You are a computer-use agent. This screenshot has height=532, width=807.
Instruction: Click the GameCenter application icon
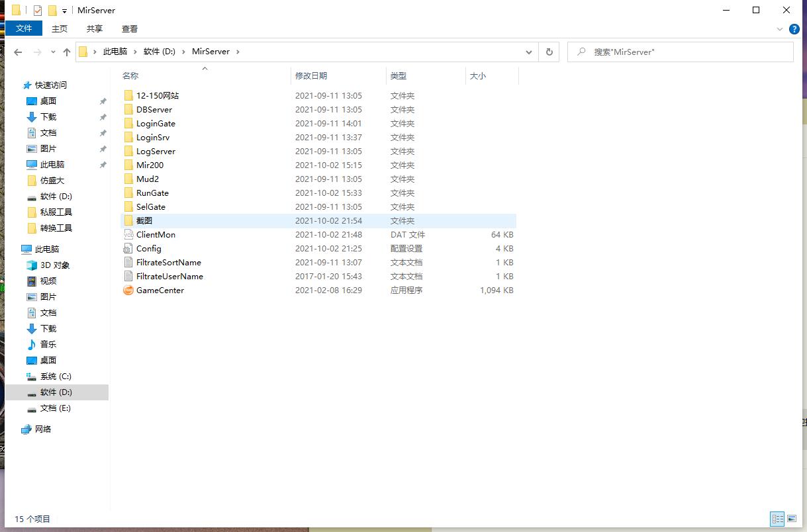(x=128, y=290)
